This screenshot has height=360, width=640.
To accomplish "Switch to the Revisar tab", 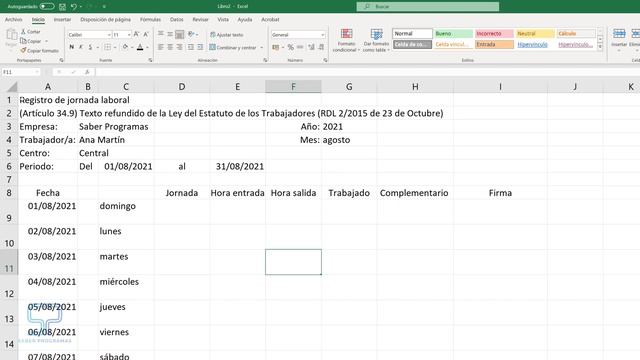I will (x=200, y=20).
